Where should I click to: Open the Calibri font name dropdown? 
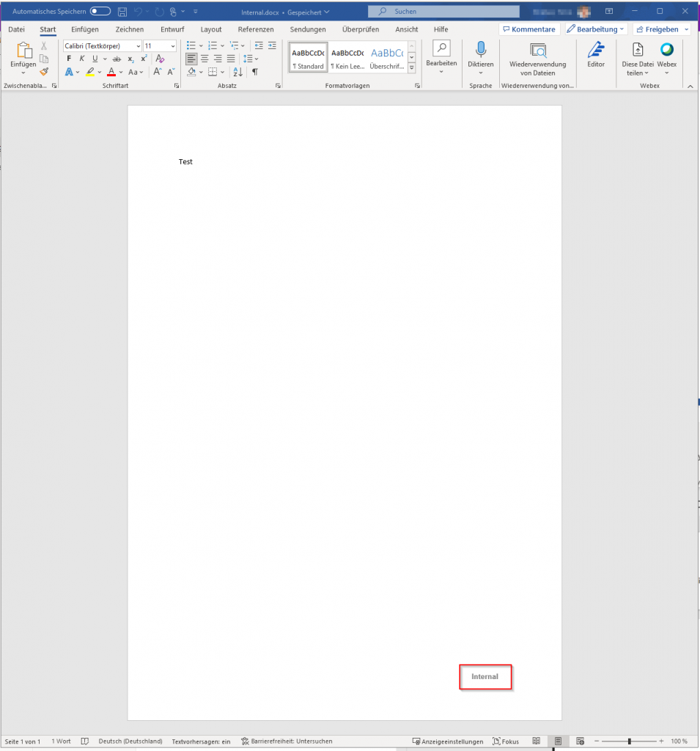[102, 46]
